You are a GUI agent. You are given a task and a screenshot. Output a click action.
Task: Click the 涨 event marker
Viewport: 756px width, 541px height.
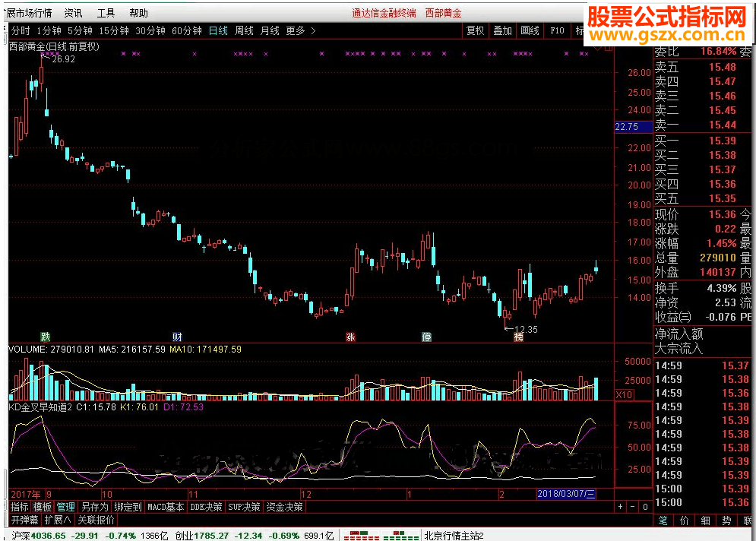coord(350,337)
